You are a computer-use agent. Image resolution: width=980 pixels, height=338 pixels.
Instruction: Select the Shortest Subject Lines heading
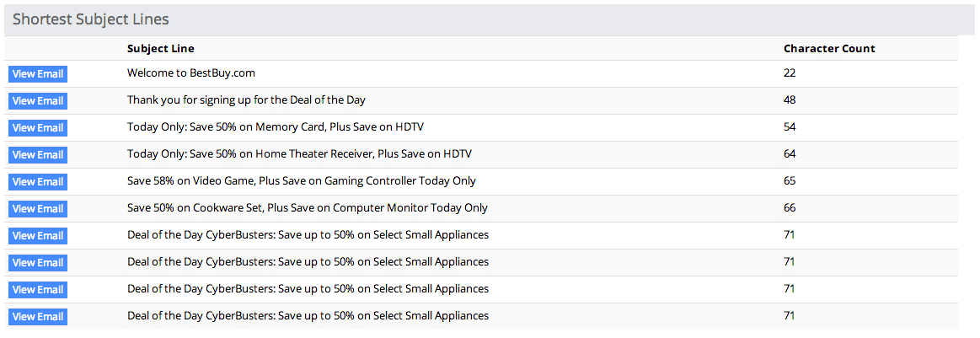[x=90, y=19]
